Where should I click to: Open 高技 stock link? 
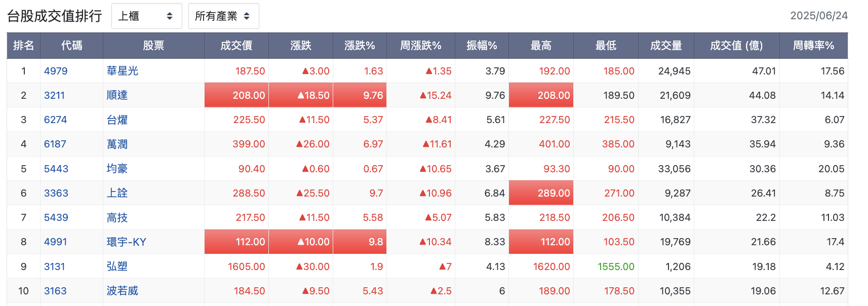pos(117,217)
